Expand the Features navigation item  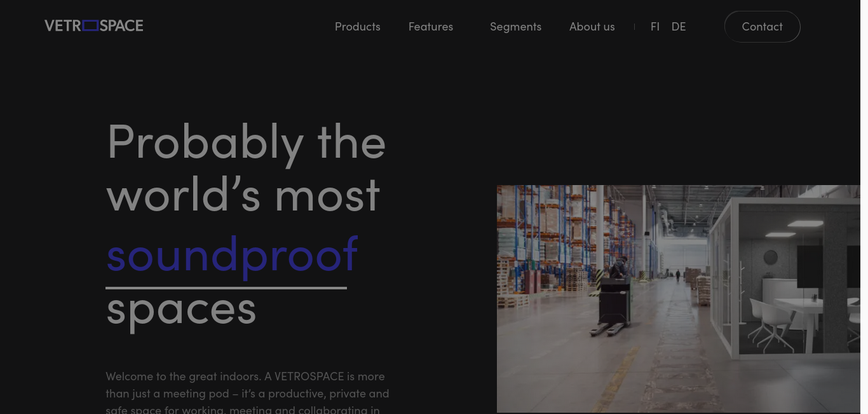431,27
